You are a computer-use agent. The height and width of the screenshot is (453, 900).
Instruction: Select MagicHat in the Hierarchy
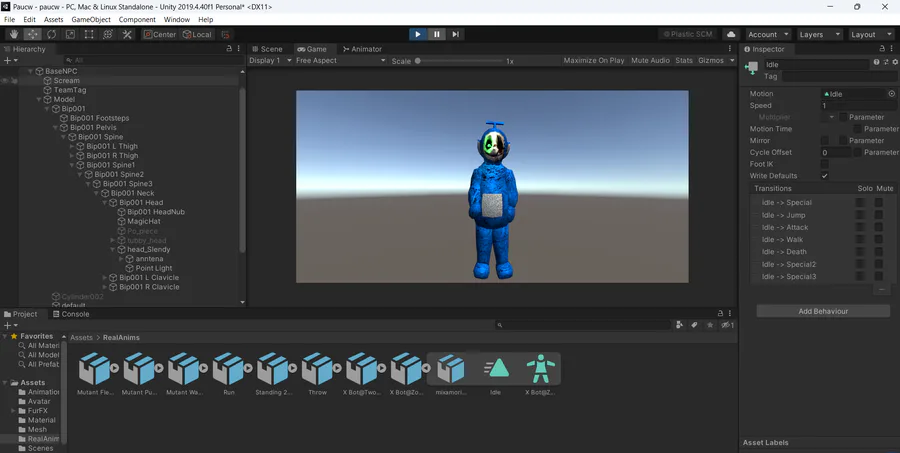tap(143, 222)
